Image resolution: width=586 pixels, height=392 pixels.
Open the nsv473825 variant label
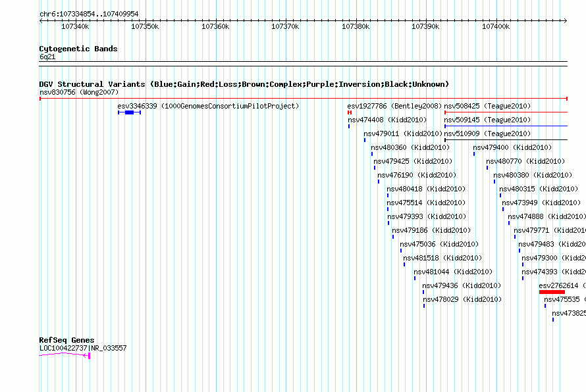(569, 313)
